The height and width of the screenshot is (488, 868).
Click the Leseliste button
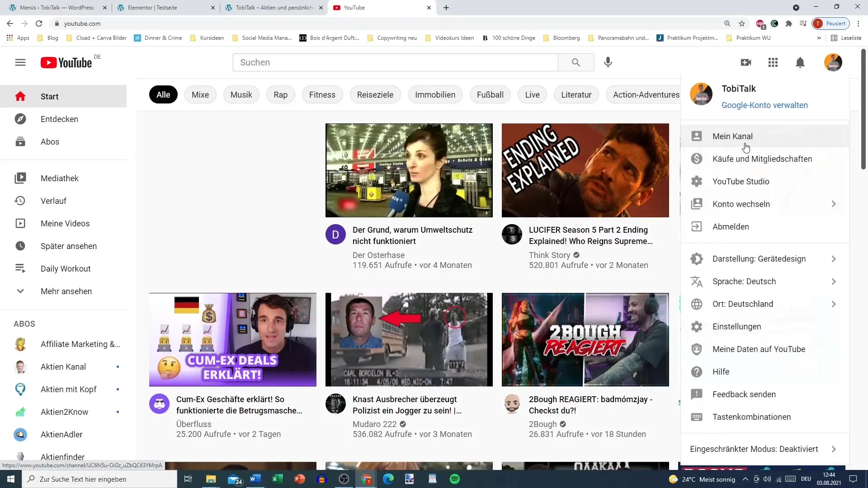click(x=846, y=38)
